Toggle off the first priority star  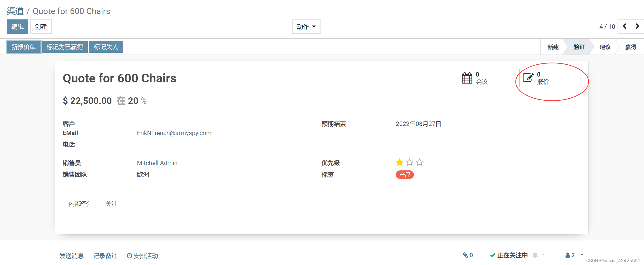tap(400, 162)
